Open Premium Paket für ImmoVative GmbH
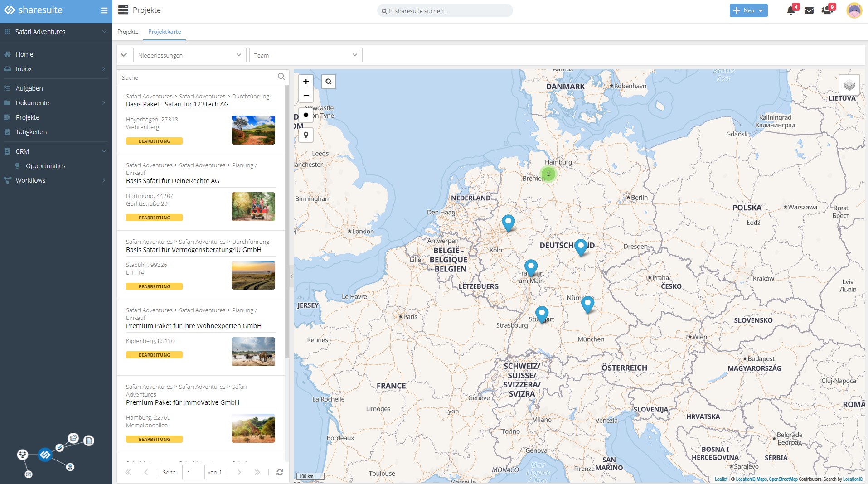 183,402
